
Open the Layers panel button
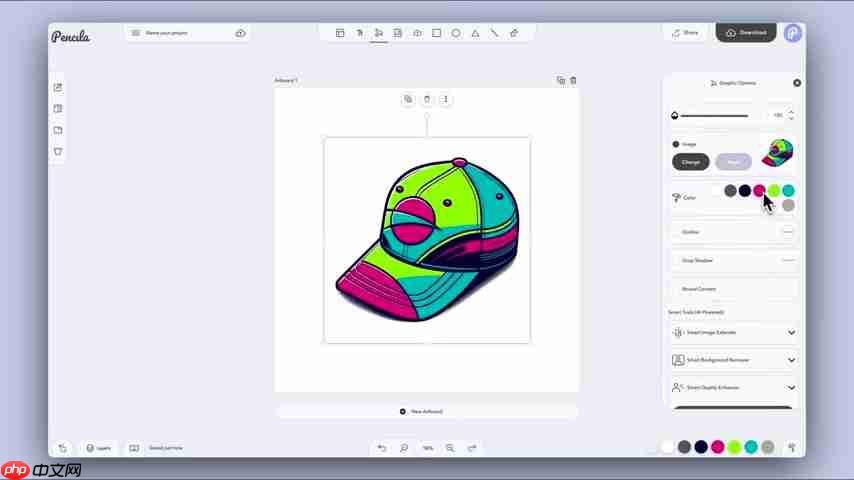99,448
